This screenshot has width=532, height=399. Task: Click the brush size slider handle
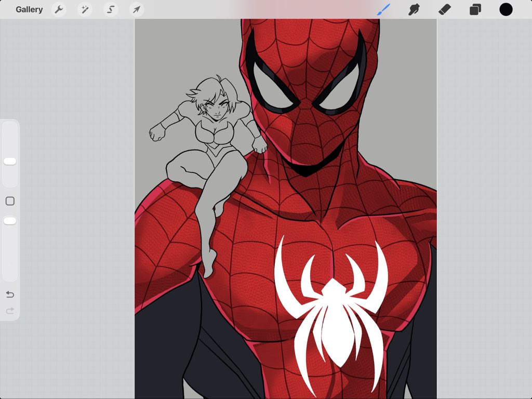tap(10, 162)
